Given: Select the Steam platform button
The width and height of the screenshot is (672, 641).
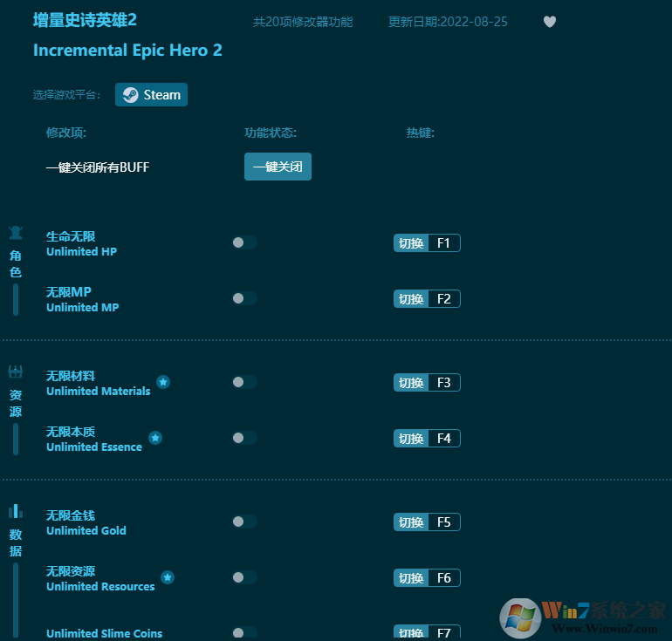Looking at the screenshot, I should (151, 95).
